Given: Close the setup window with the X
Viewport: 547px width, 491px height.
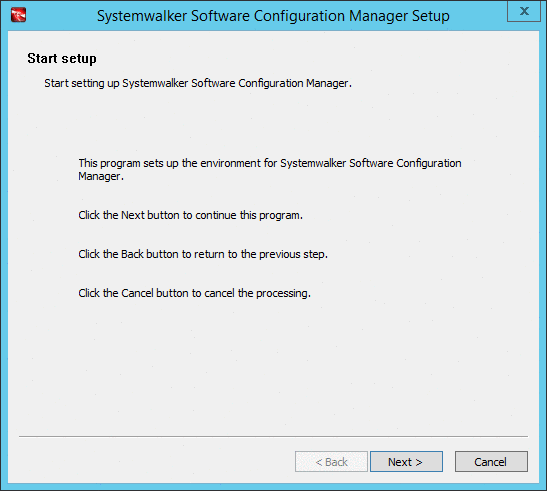Looking at the screenshot, I should [x=524, y=11].
